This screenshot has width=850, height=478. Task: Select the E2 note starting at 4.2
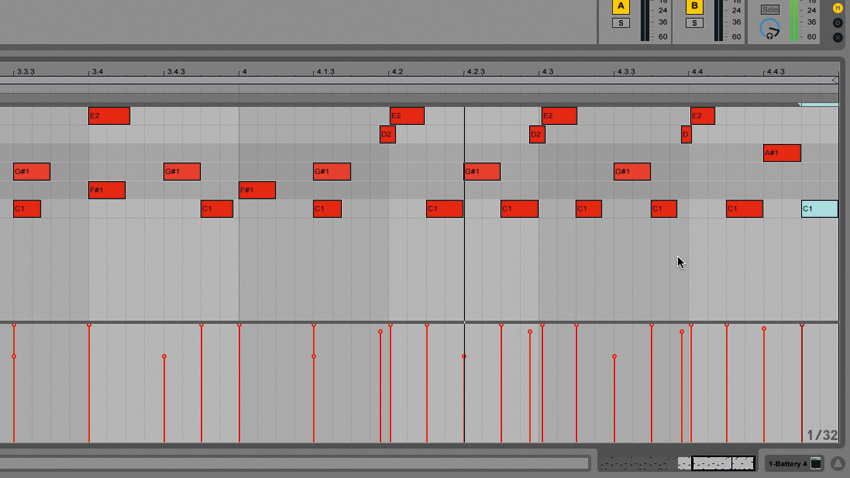pyautogui.click(x=407, y=116)
